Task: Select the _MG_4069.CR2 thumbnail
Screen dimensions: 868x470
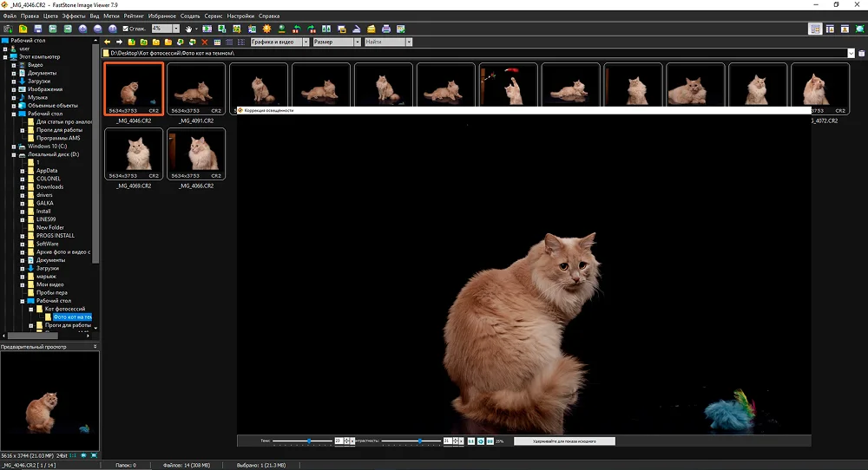Action: pyautogui.click(x=134, y=154)
